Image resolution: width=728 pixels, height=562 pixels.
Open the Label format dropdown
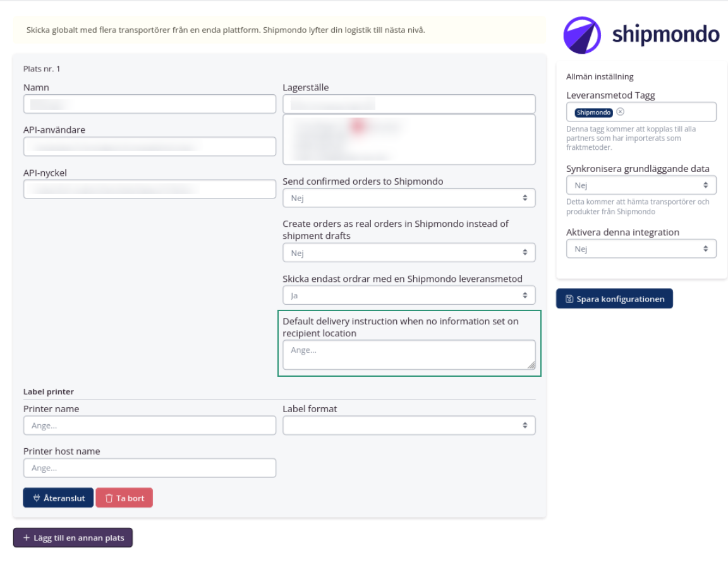[408, 425]
